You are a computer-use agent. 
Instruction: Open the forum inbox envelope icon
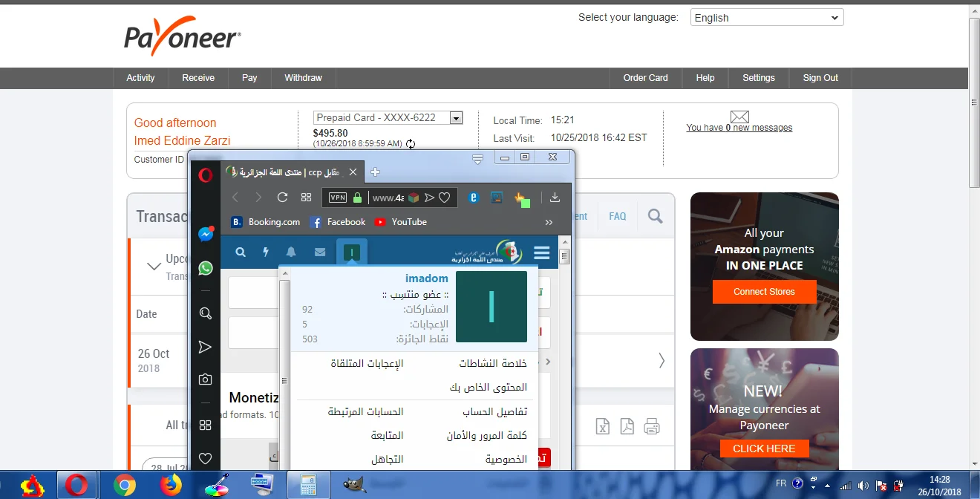click(x=320, y=252)
